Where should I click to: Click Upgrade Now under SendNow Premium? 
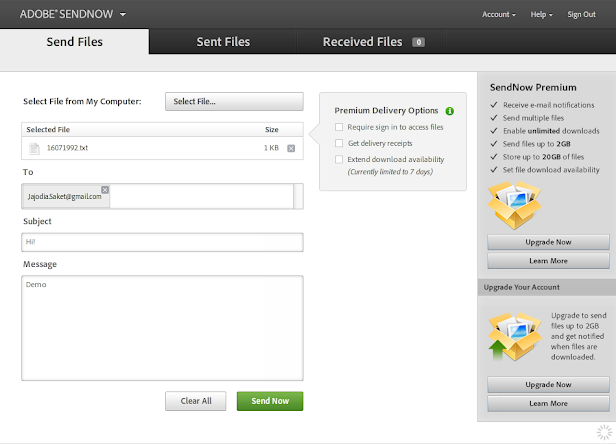pos(548,242)
